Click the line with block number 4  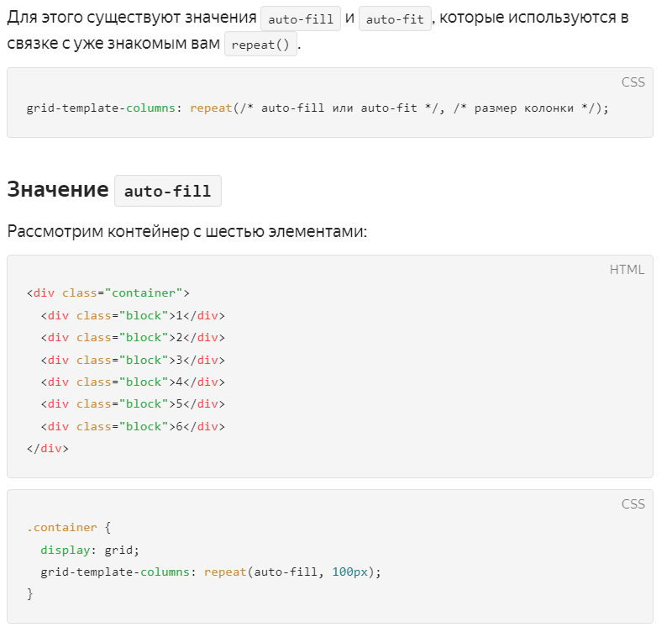click(x=133, y=382)
